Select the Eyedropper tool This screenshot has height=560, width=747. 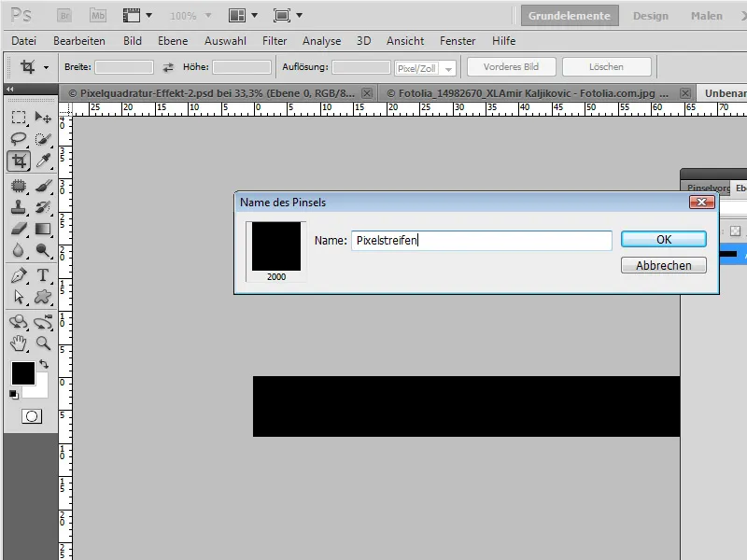[43, 161]
